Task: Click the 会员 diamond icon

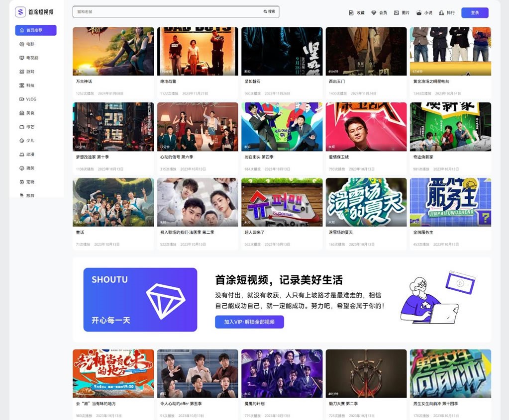Action: (374, 13)
